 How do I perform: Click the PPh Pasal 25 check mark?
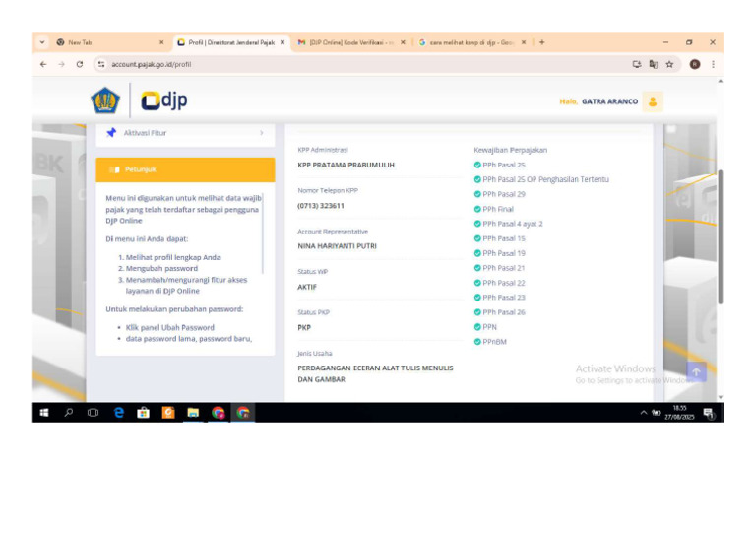(477, 165)
